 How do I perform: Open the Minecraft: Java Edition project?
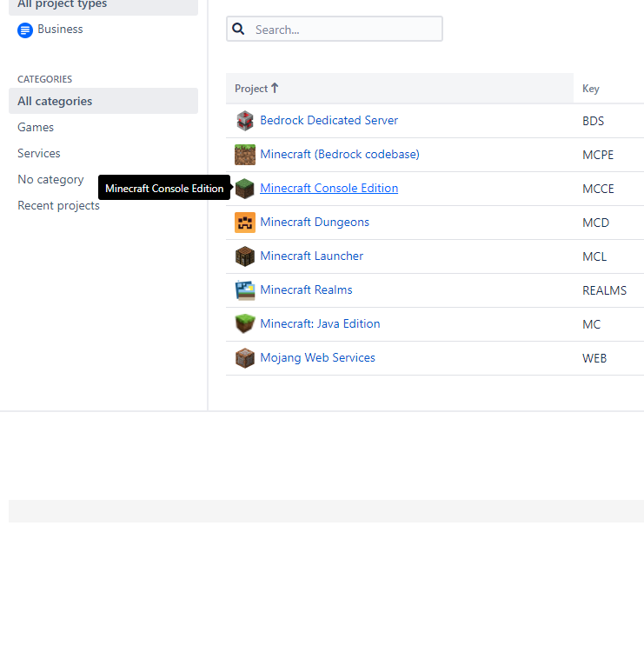[320, 323]
